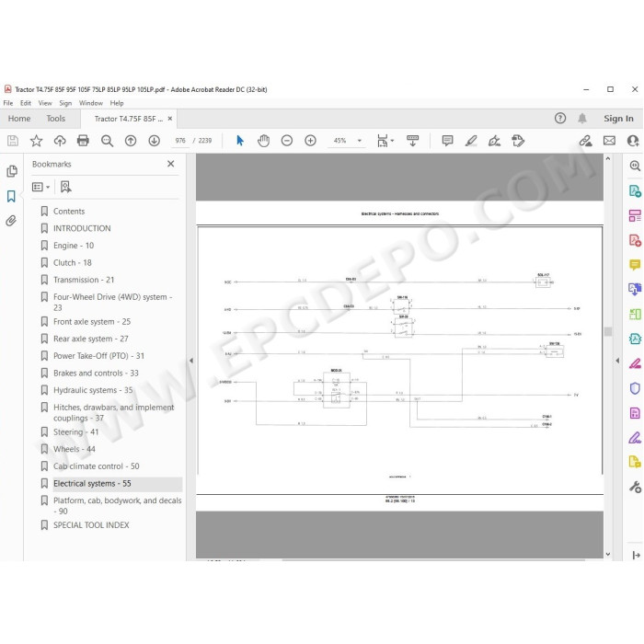This screenshot has width=644, height=644.
Task: Add the document to starred files
Action: (36, 141)
